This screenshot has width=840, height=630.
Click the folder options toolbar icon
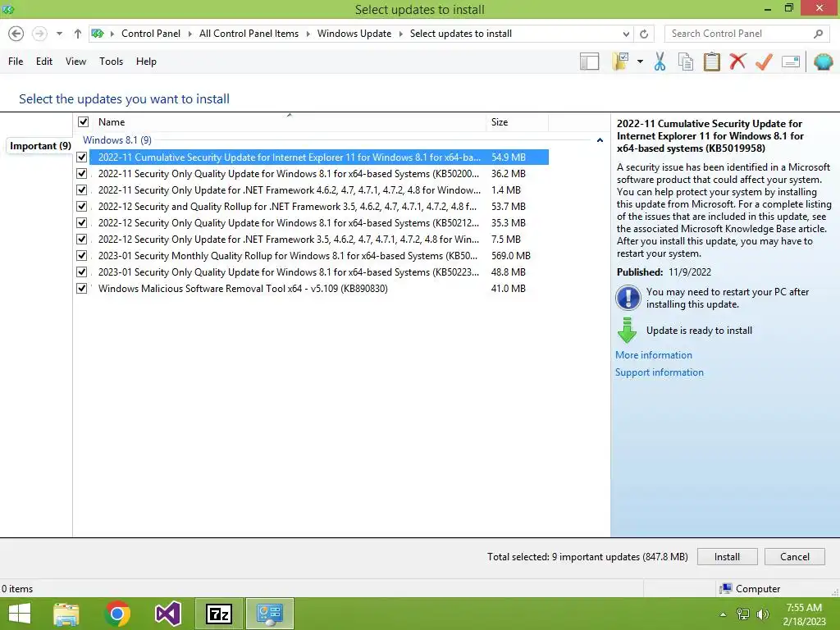(620, 62)
